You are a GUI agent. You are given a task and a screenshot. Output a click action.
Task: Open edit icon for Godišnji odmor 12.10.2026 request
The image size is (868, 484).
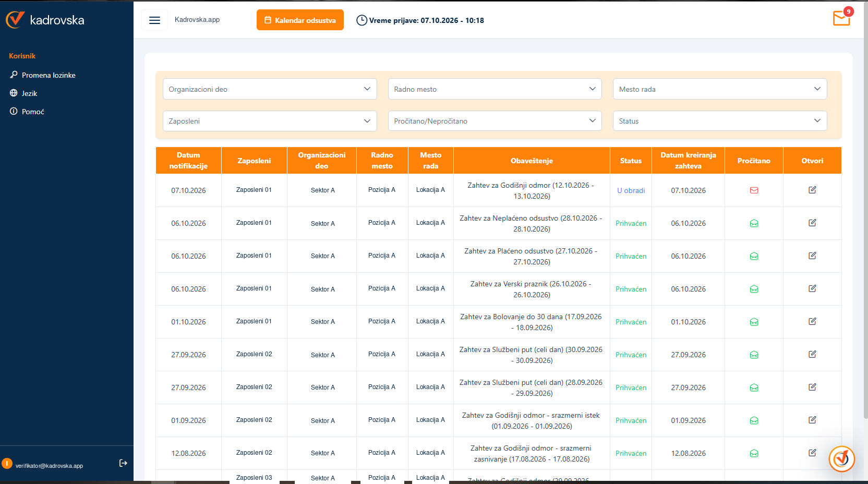812,190
